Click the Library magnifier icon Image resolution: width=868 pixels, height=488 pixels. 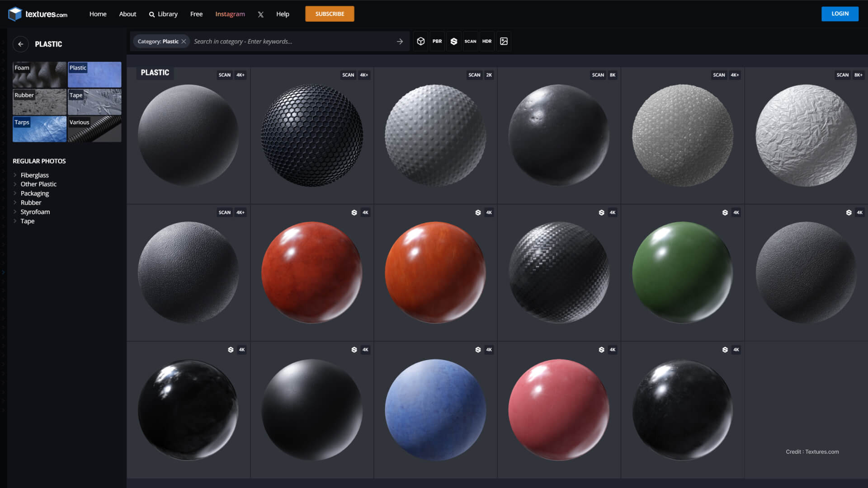[x=152, y=14]
